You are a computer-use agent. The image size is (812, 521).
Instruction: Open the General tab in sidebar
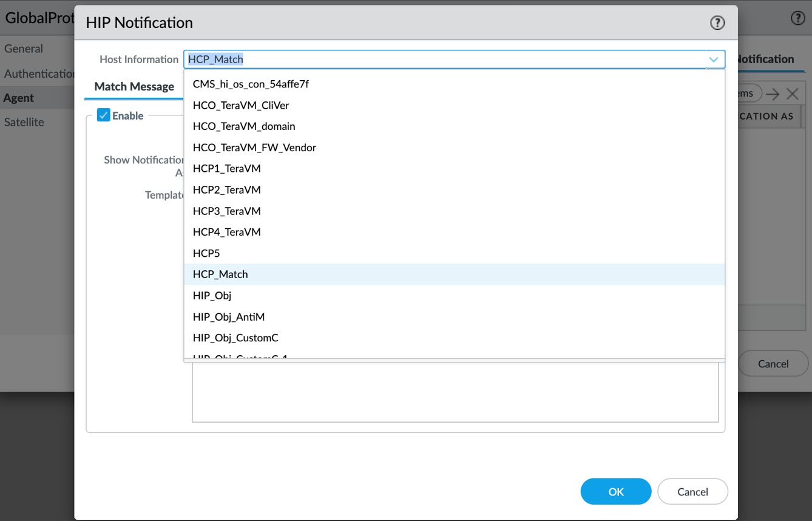(x=24, y=49)
